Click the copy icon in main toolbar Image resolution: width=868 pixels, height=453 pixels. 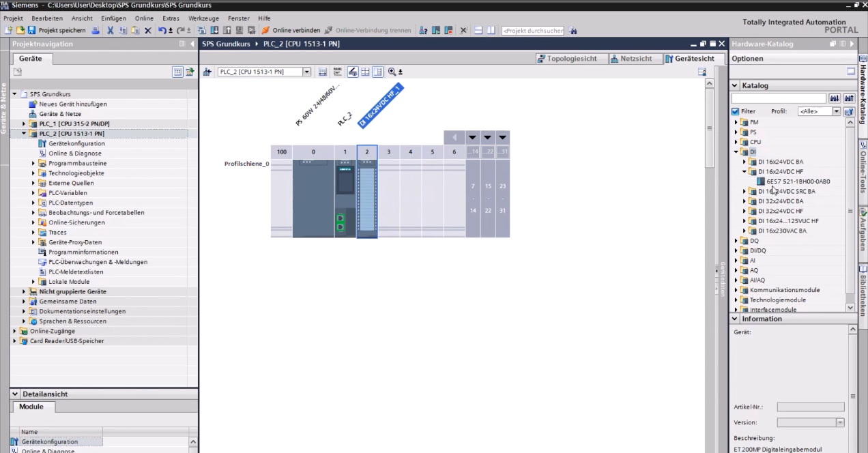123,31
